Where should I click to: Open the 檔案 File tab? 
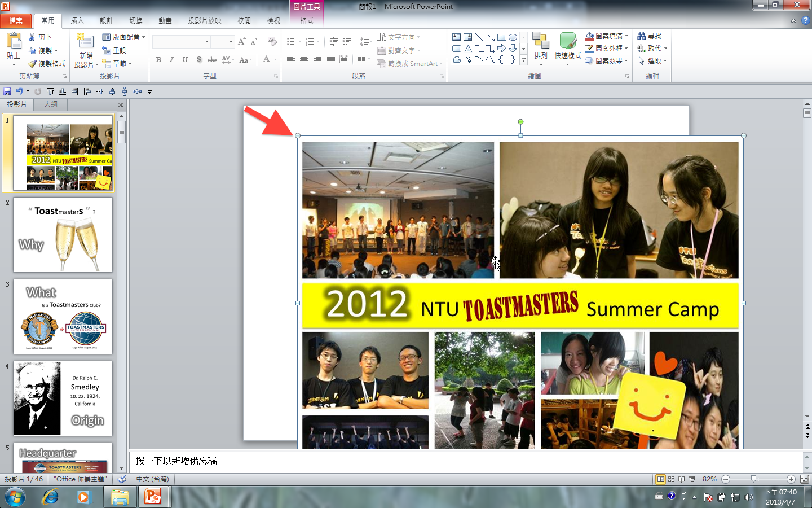click(x=16, y=21)
